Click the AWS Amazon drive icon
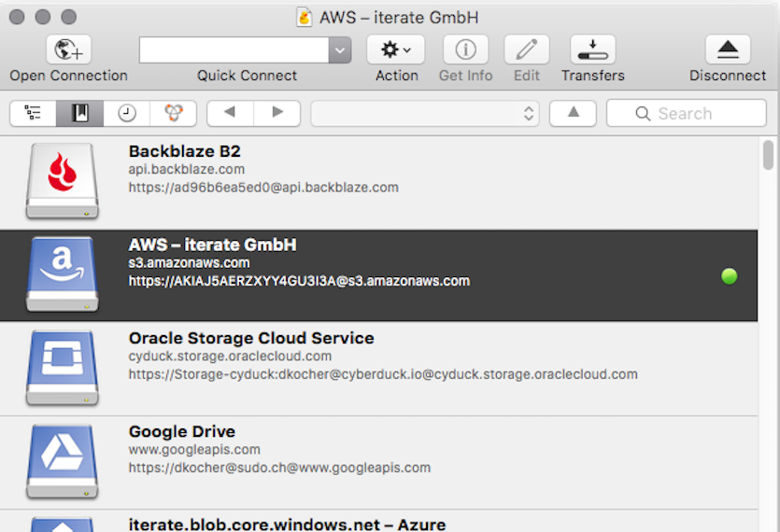 63,274
